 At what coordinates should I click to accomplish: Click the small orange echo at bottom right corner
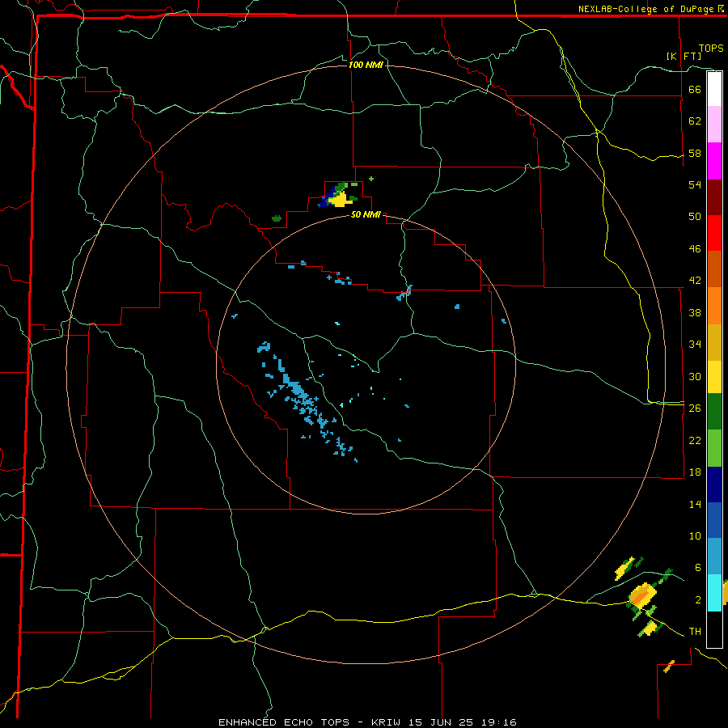tap(669, 667)
